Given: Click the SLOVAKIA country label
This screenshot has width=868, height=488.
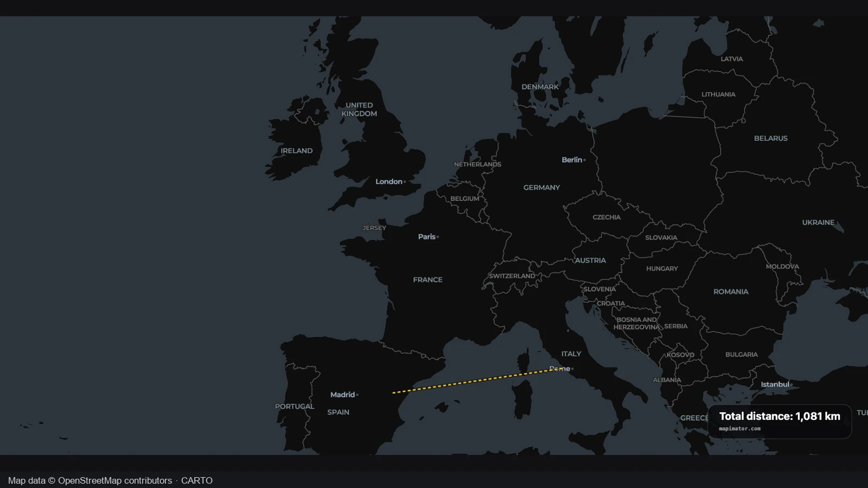Looking at the screenshot, I should 661,237.
